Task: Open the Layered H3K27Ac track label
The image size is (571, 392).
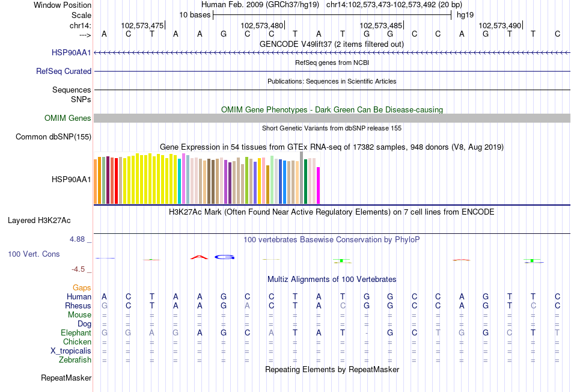Action: [39, 221]
